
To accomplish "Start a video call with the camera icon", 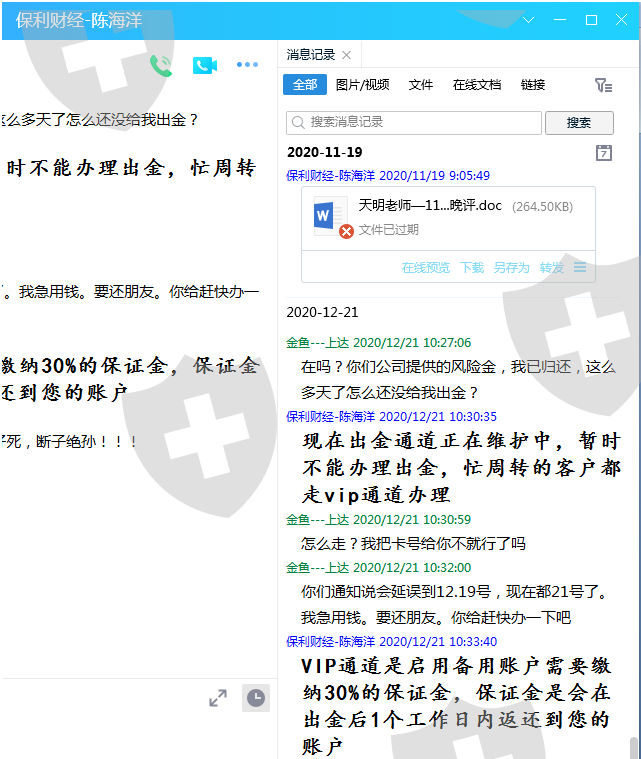I will tap(205, 65).
